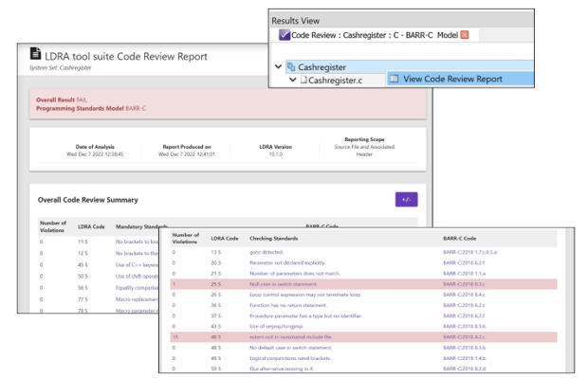
Task: Open 'Use of shift operator' link in 50 S row
Action: 137,276
